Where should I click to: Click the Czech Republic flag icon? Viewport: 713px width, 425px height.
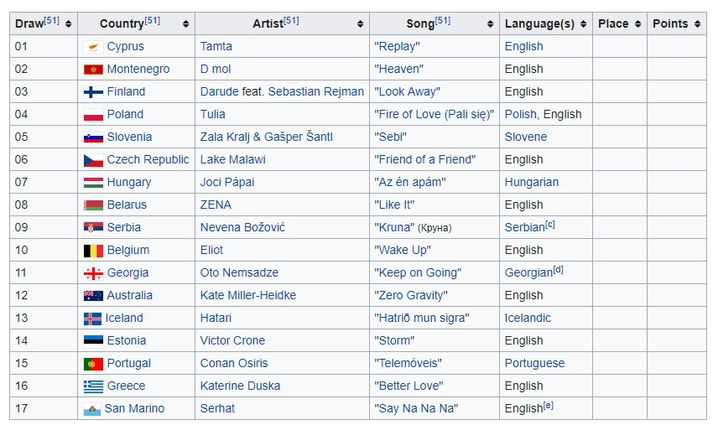tap(93, 160)
